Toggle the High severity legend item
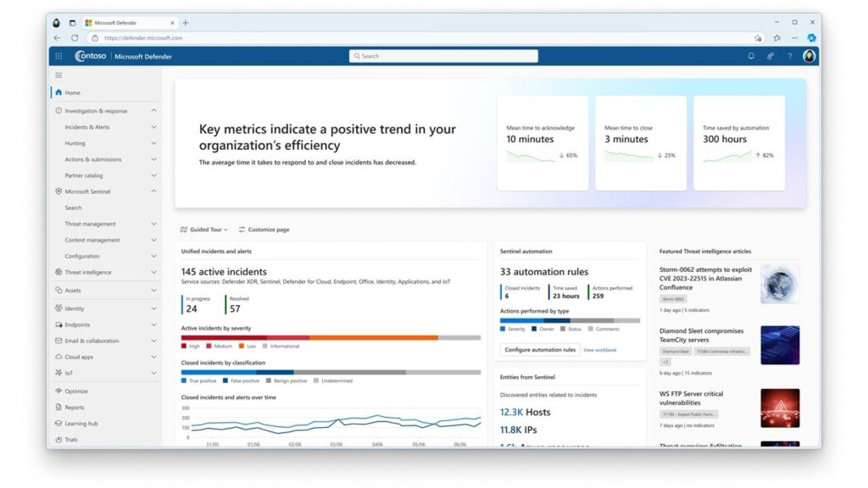This screenshot has width=868, height=488. [x=188, y=346]
